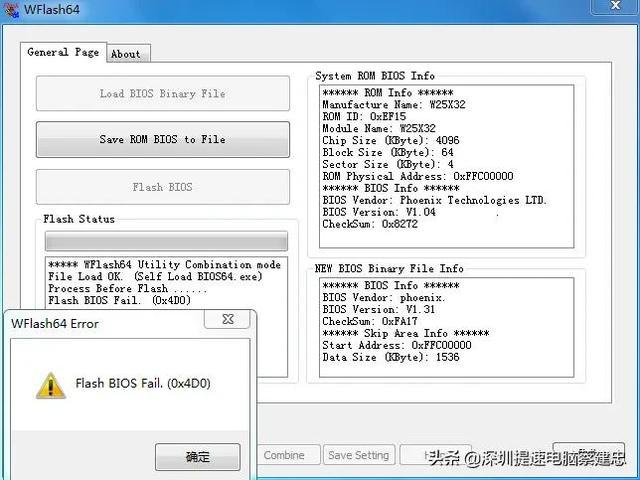
Task: Select the General Page tab
Action: [x=63, y=52]
